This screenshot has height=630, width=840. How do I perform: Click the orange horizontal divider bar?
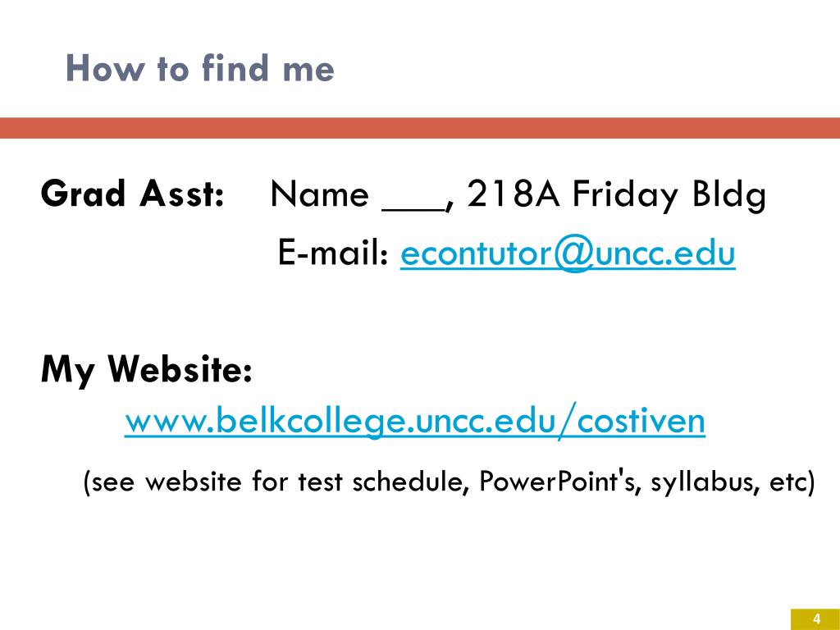420,128
